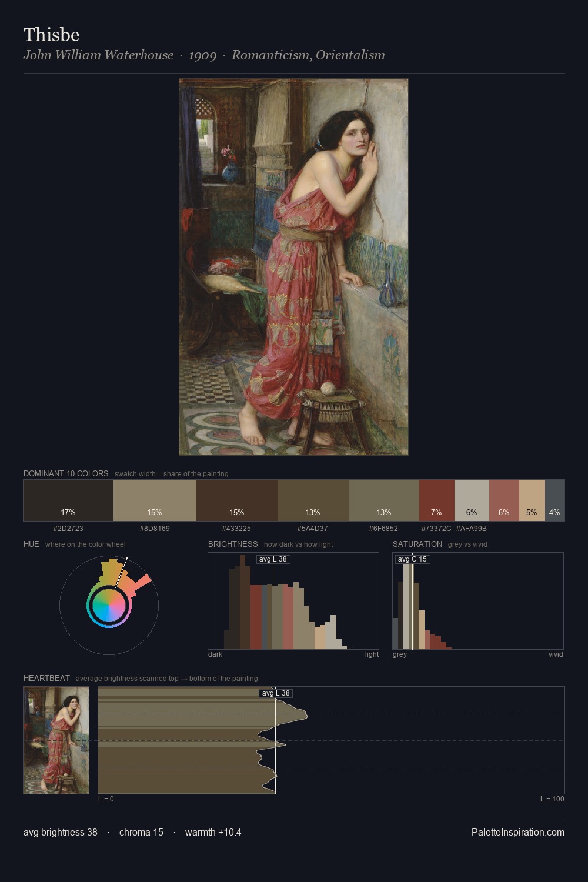Click the '#8D8169' hex code label
This screenshot has width=588, height=882.
point(155,529)
